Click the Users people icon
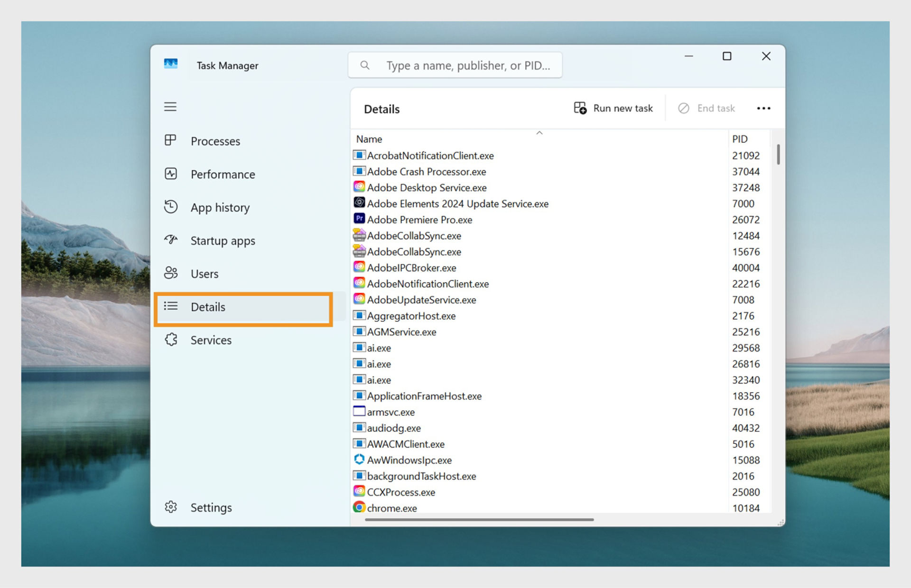The height and width of the screenshot is (588, 911). 171,273
